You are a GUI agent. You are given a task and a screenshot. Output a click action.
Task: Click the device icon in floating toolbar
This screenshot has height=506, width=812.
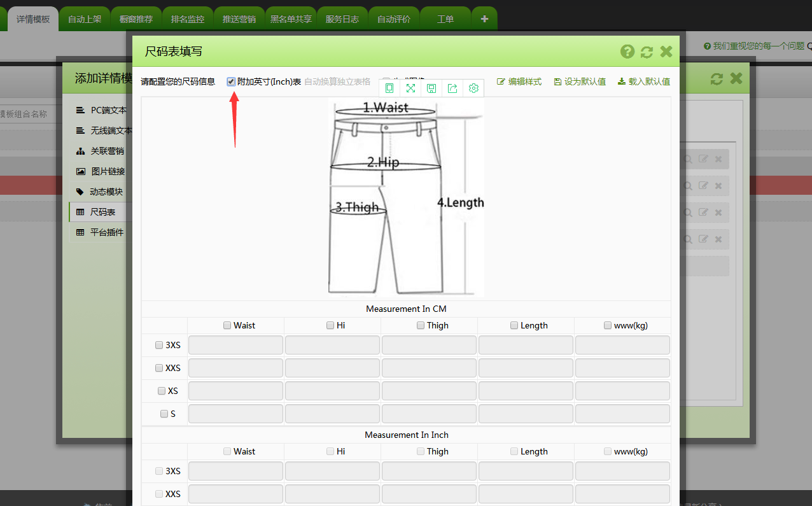389,88
